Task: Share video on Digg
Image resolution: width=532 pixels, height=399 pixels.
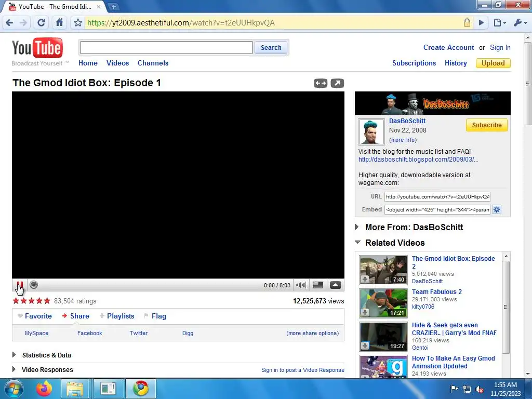Action: click(188, 333)
